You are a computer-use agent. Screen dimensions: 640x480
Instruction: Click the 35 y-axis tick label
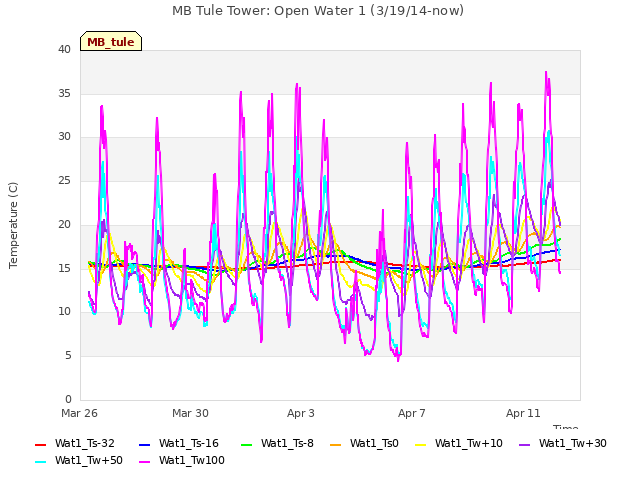(x=64, y=93)
